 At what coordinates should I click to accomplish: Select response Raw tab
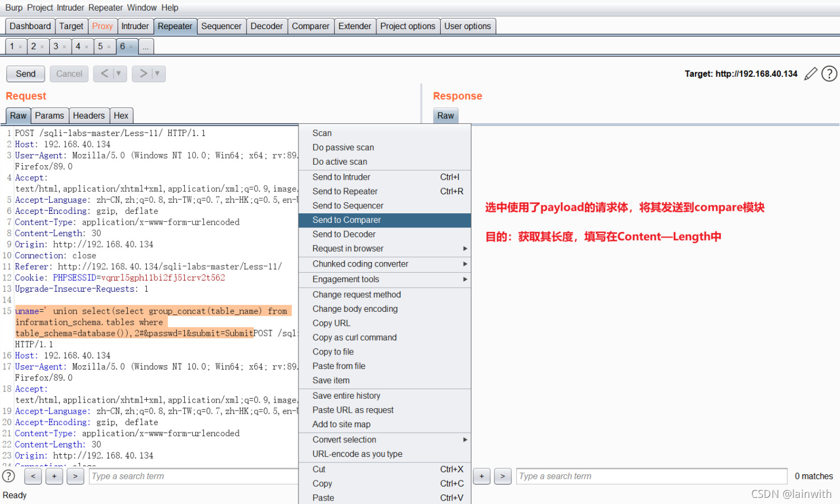tap(446, 116)
